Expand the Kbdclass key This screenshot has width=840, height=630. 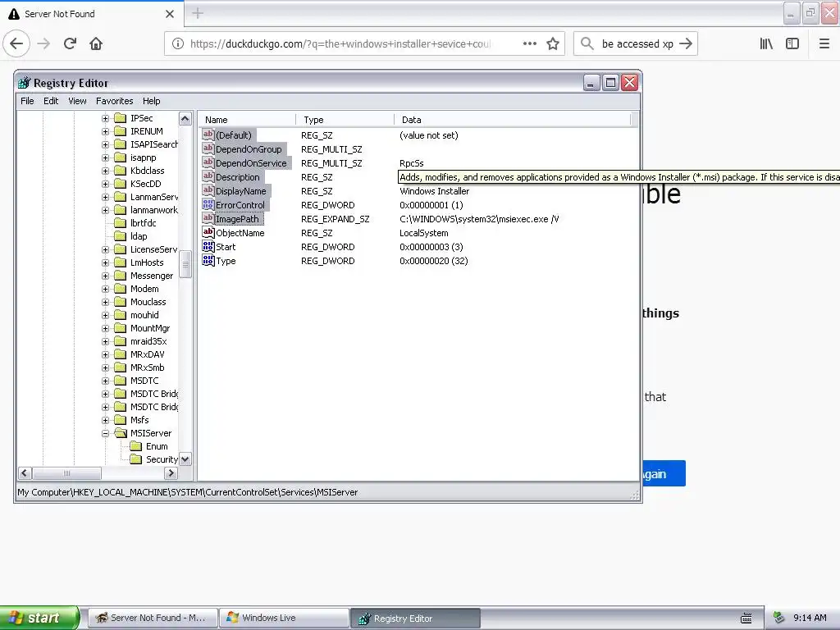point(105,171)
